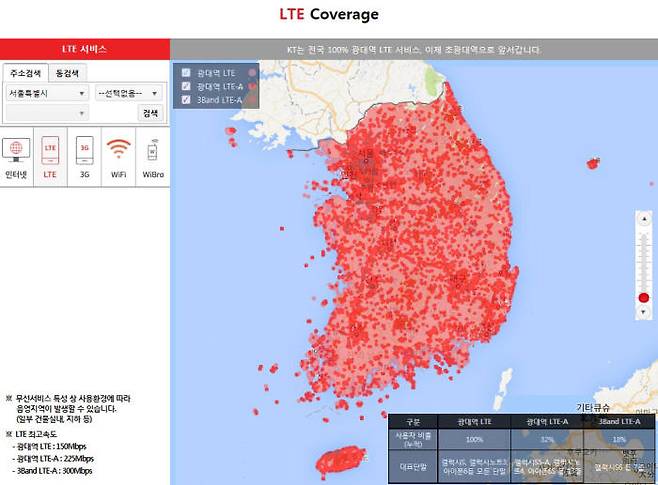Viewport: 658px width, 485px height.
Task: Click the 검색 search button
Action: 150,112
